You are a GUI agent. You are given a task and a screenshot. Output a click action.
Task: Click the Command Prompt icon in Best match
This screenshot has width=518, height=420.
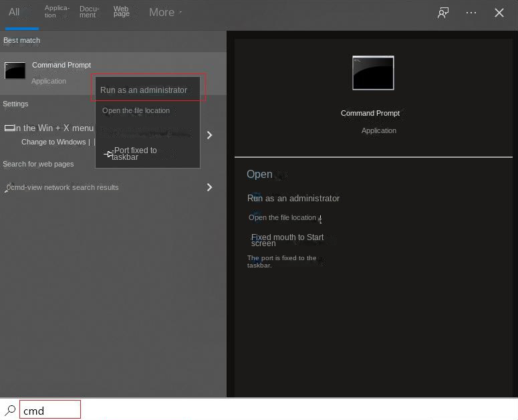pos(15,70)
